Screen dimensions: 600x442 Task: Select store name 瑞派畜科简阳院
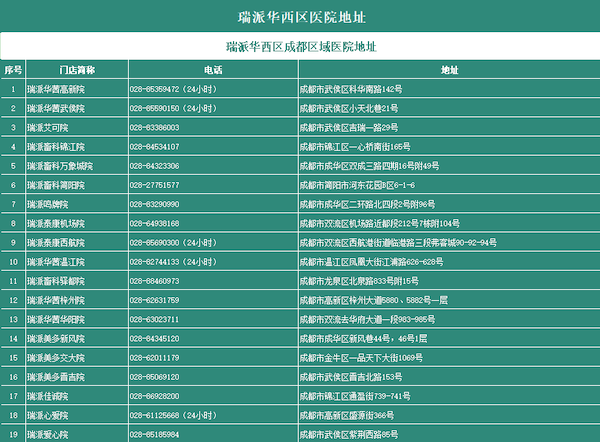[56, 185]
